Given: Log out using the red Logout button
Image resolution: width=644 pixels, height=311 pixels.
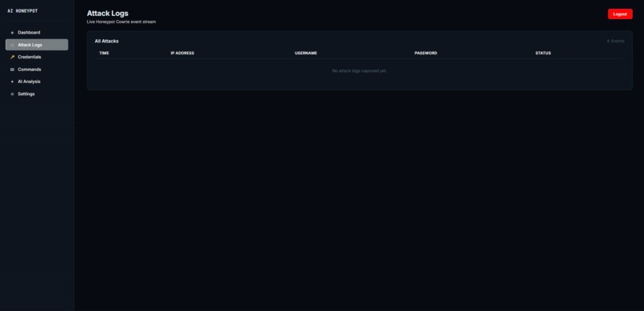Looking at the screenshot, I should [620, 14].
